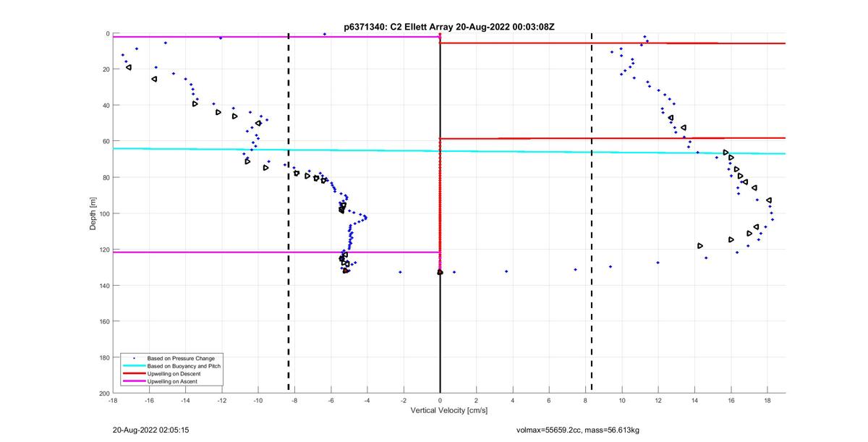Image resolution: width=868 pixels, height=442 pixels.
Task: Click the x-axis tick label '-8'
Action: pos(294,400)
